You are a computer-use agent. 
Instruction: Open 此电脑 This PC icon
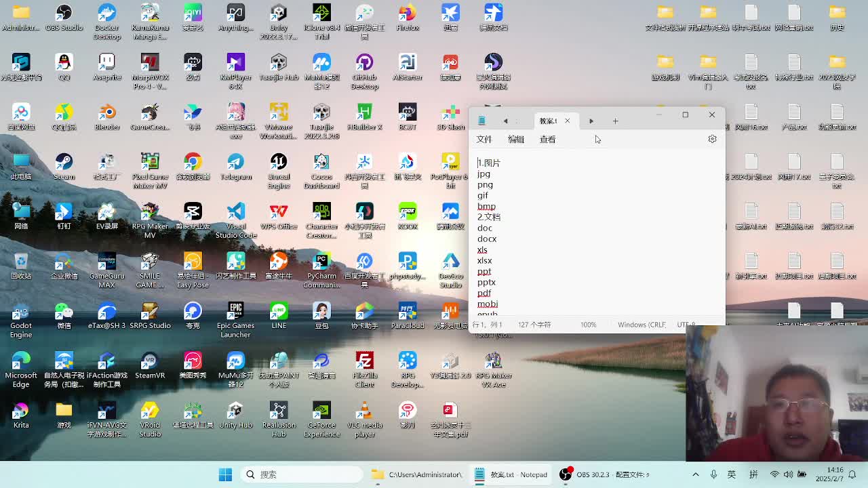tap(21, 167)
